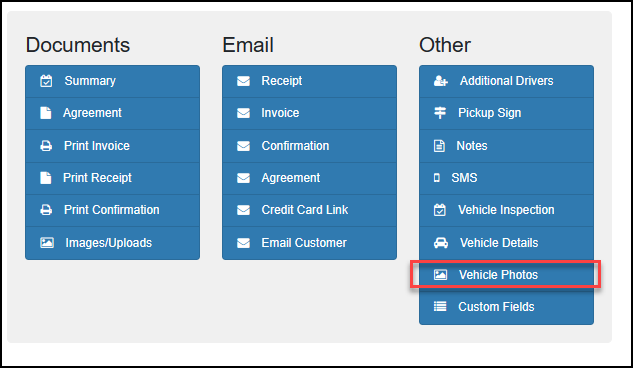This screenshot has height=368, width=633.
Task: Click the image icon beside Vehicle Photos
Action: pyautogui.click(x=440, y=275)
